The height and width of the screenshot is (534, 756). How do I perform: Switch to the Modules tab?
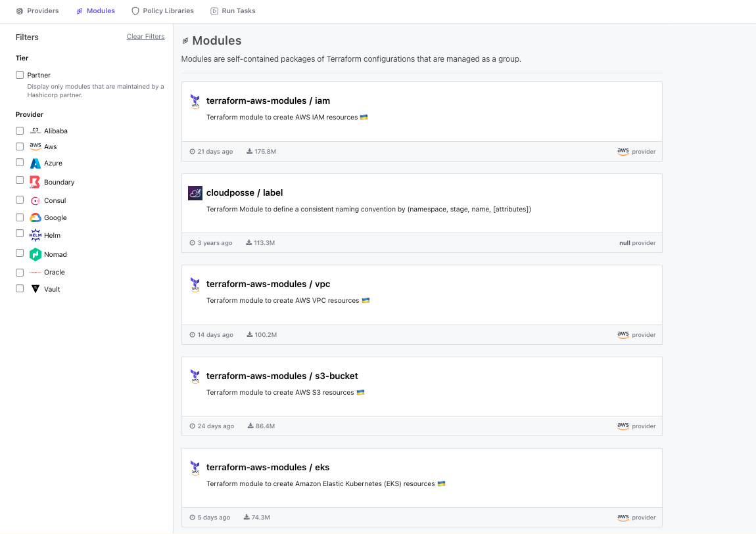95,11
